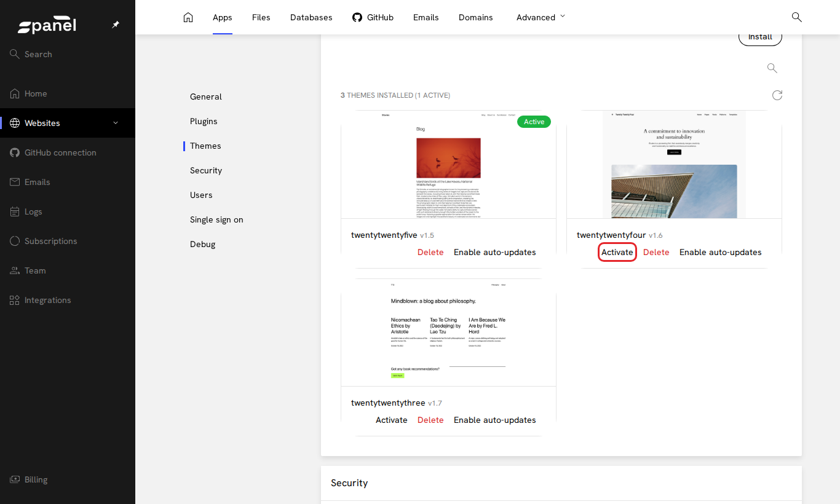Go to Plugins section
This screenshot has width=840, height=504.
point(204,121)
